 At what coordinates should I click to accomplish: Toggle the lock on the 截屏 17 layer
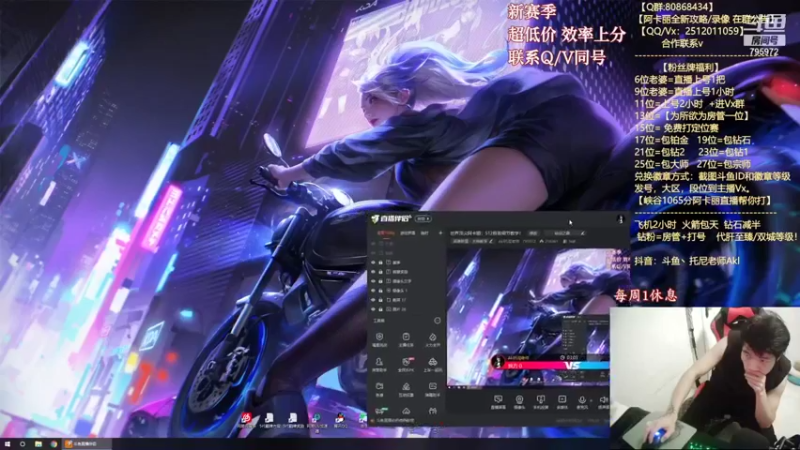(x=380, y=300)
